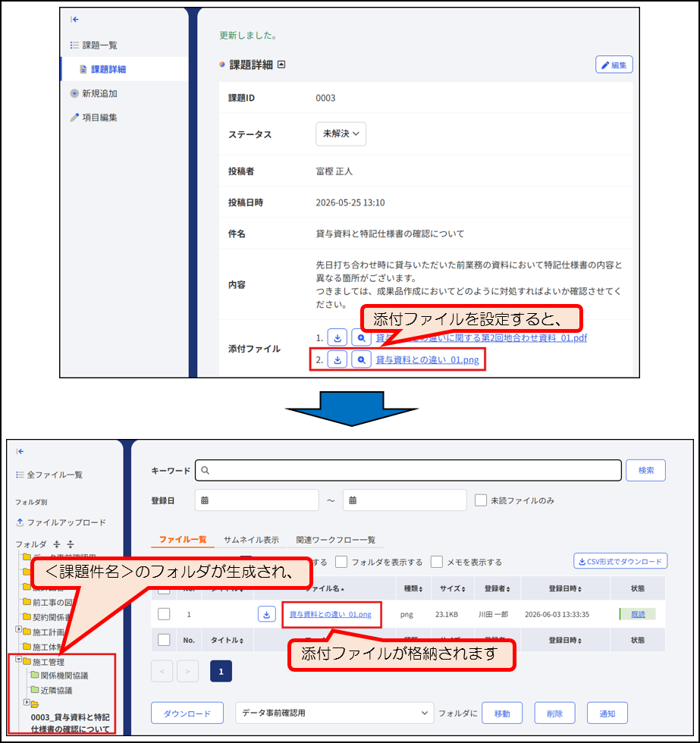Open 全ファイル一覧 in the lower sidebar
The image size is (700, 743).
[49, 475]
